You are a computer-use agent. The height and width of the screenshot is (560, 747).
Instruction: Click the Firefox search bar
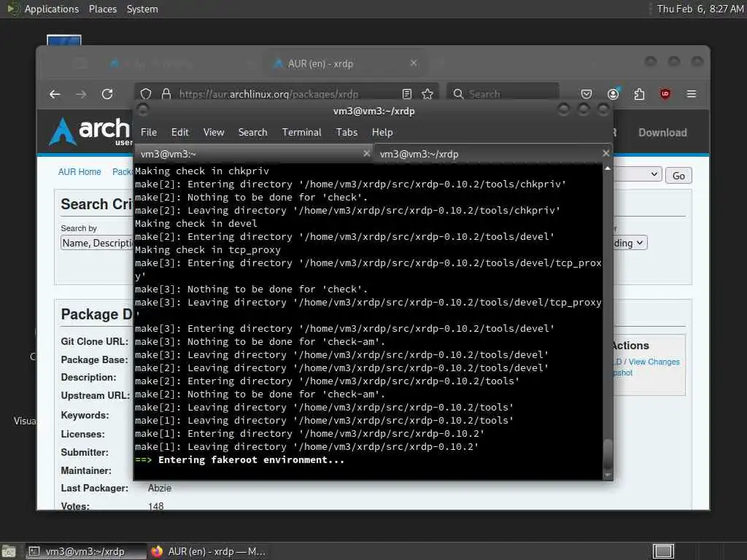pos(503,94)
